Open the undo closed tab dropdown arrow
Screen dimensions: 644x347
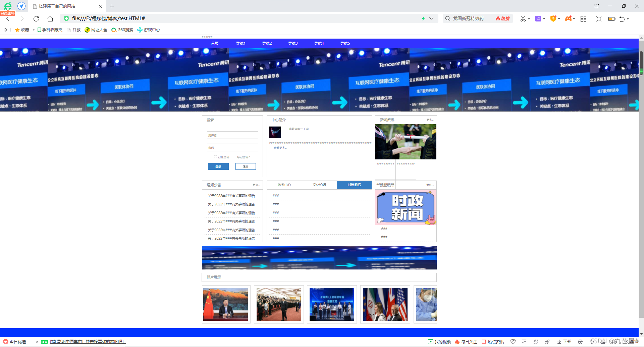pyautogui.click(x=628, y=19)
